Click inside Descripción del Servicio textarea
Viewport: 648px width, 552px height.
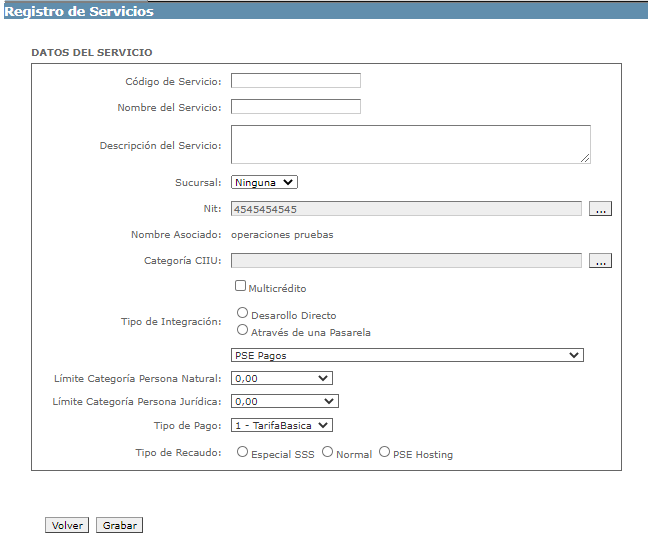point(411,145)
